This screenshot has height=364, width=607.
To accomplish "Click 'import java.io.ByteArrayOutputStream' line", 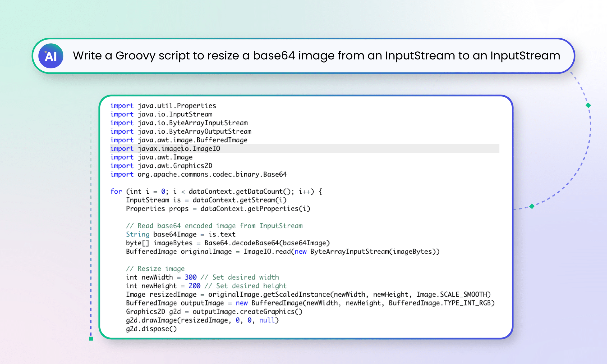I will point(181,132).
